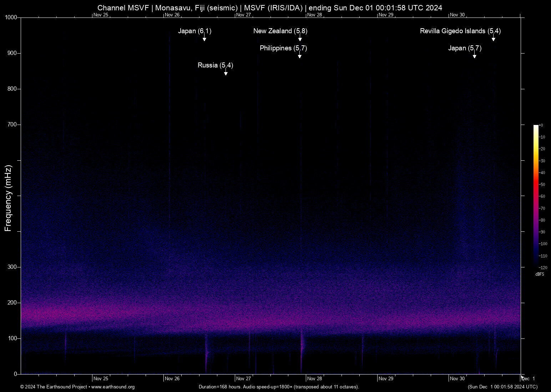551x392 pixels.
Task: Select the -80 value on the color scale
Action: tap(542, 220)
